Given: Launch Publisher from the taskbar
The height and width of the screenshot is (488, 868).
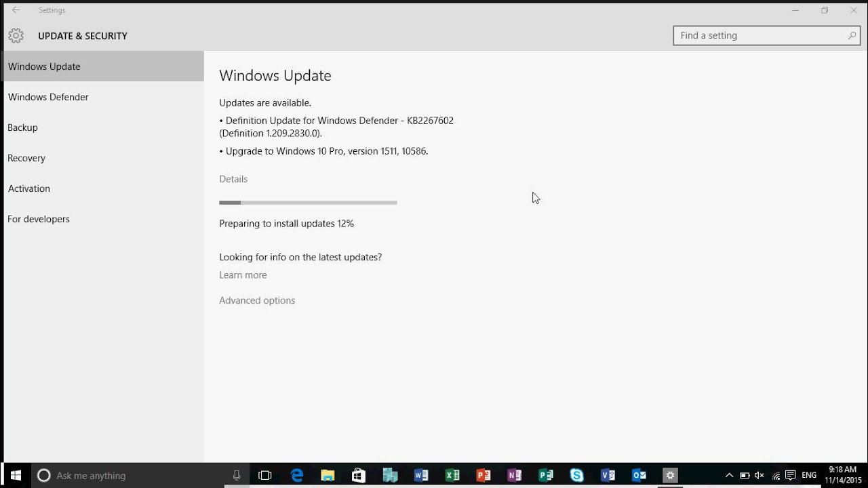Looking at the screenshot, I should [546, 476].
